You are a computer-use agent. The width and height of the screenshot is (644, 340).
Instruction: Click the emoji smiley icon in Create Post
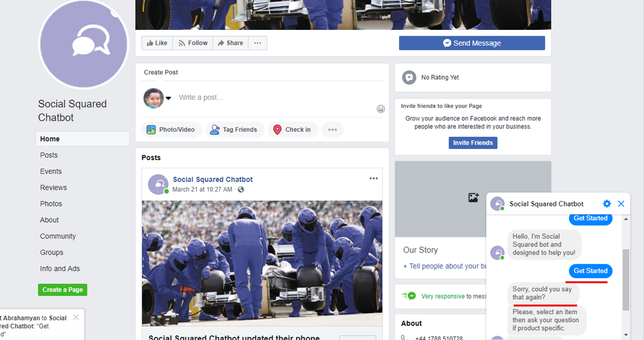[381, 109]
